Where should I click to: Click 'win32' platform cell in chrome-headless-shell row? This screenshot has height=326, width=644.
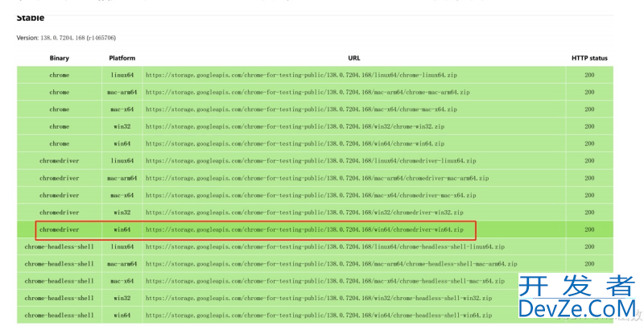122,299
